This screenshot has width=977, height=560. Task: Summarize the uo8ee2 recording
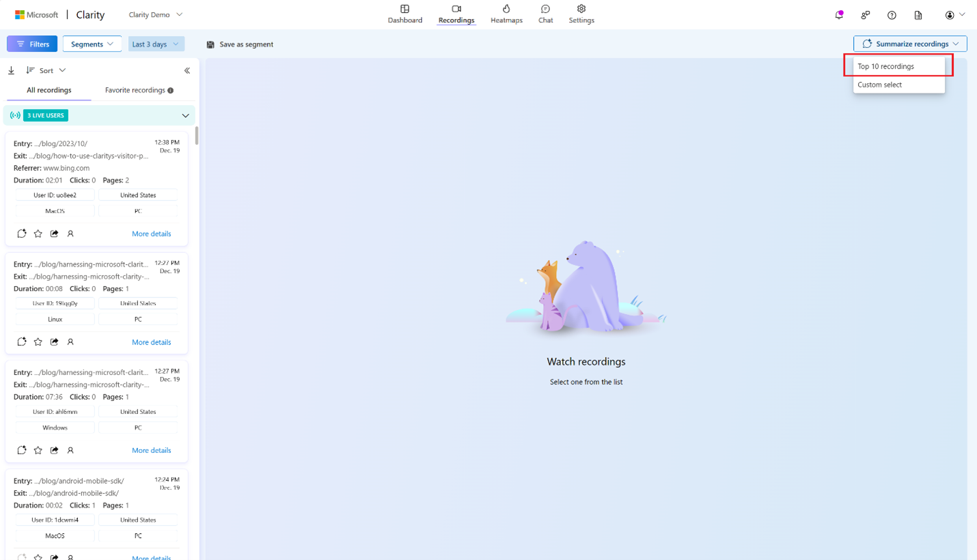(x=22, y=234)
